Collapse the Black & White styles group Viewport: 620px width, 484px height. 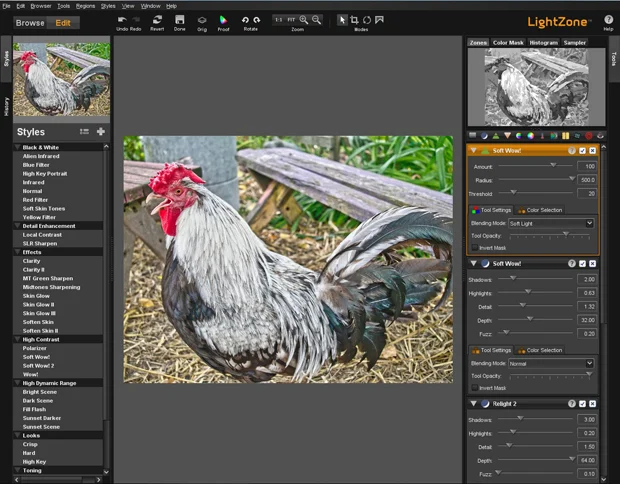pos(18,147)
